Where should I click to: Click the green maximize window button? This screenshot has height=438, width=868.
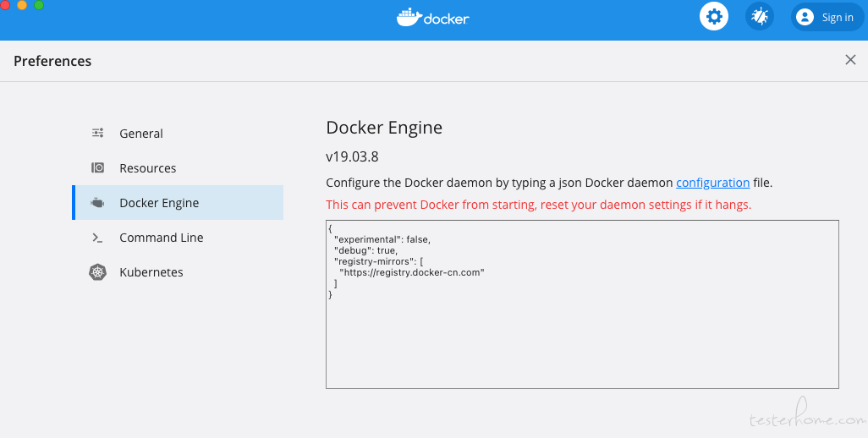(39, 5)
